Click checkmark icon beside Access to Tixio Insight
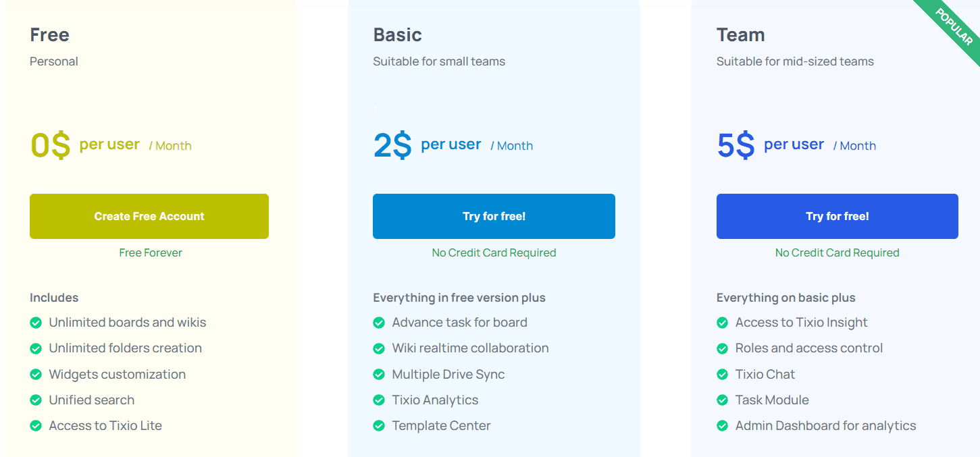Screen dimensions: 980x457 [722, 323]
